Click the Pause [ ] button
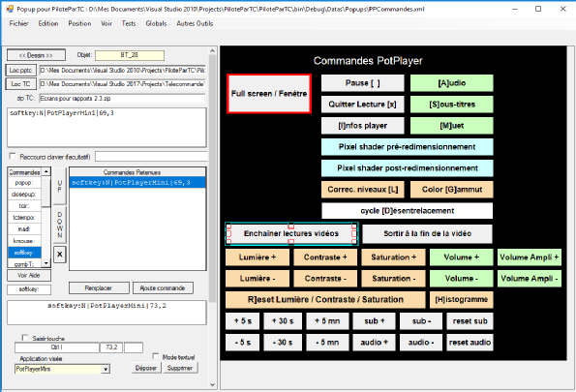This screenshot has width=576, height=392. coord(363,83)
